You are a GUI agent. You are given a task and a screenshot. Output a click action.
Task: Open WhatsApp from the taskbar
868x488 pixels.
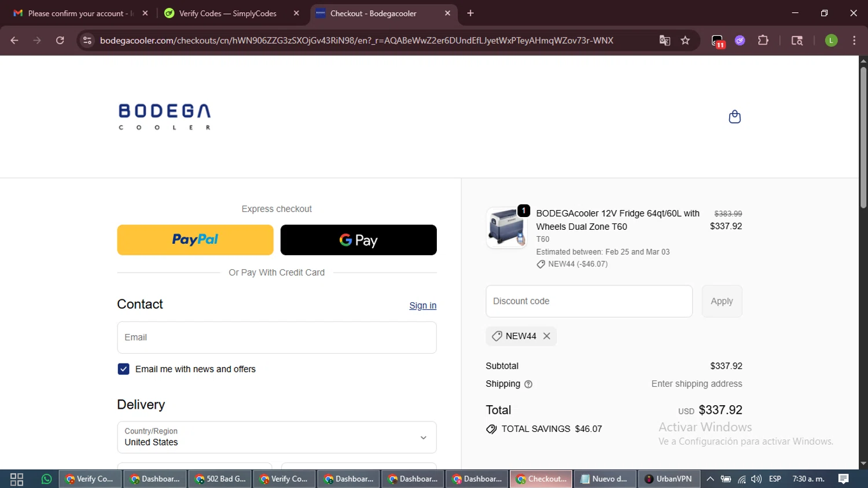(46, 479)
